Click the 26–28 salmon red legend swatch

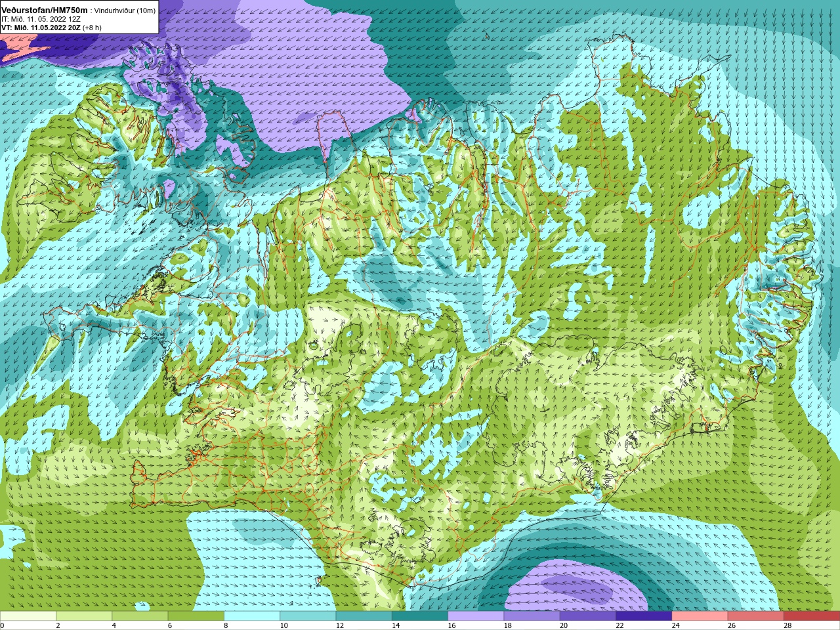[x=756, y=616]
